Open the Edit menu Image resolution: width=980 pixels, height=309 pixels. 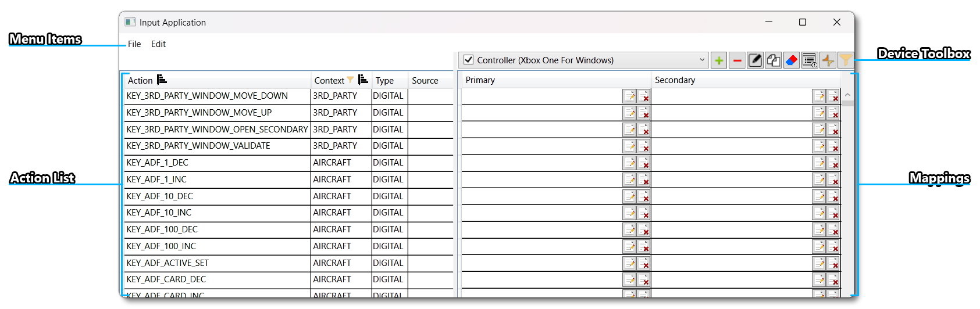[158, 44]
